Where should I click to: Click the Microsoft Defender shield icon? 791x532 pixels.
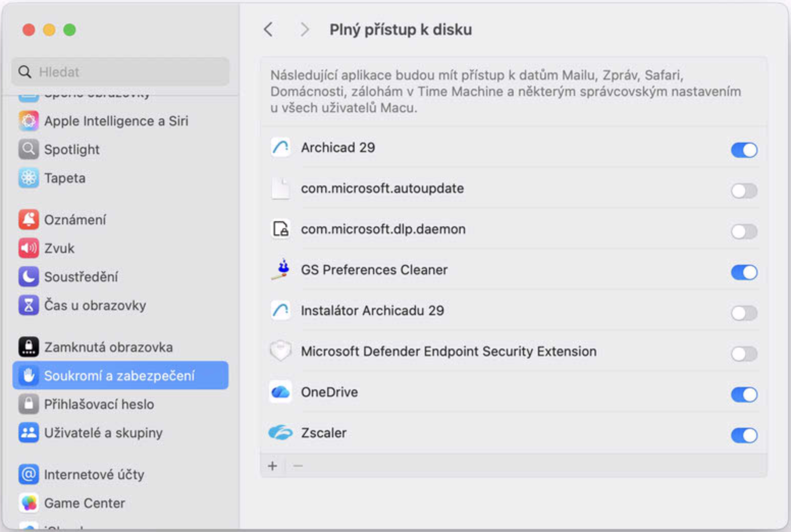[x=281, y=351]
